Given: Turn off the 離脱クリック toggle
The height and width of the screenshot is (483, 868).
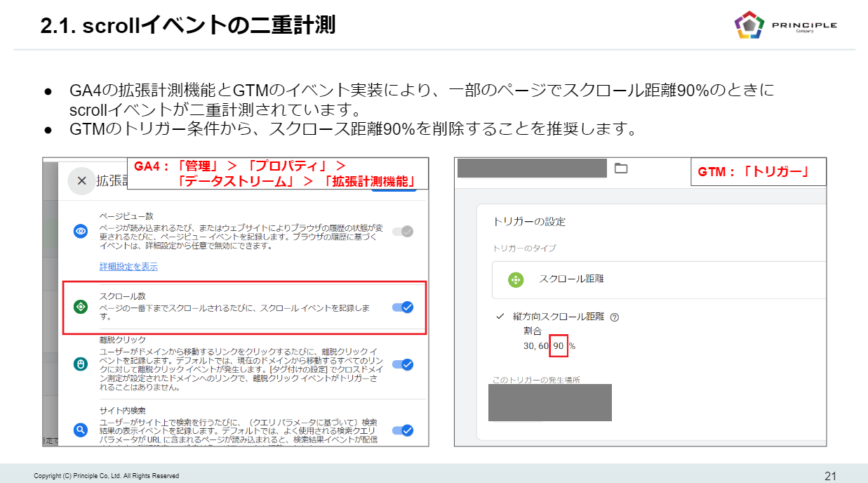Looking at the screenshot, I should pos(402,364).
